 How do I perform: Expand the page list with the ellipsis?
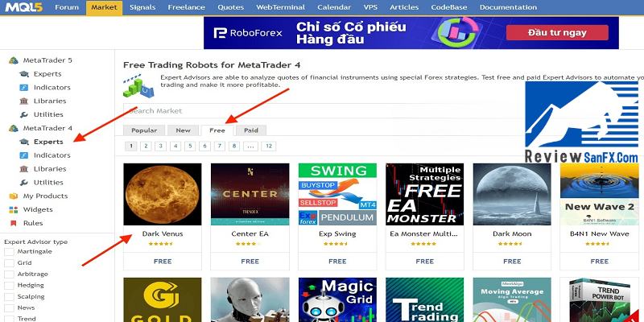(250, 147)
